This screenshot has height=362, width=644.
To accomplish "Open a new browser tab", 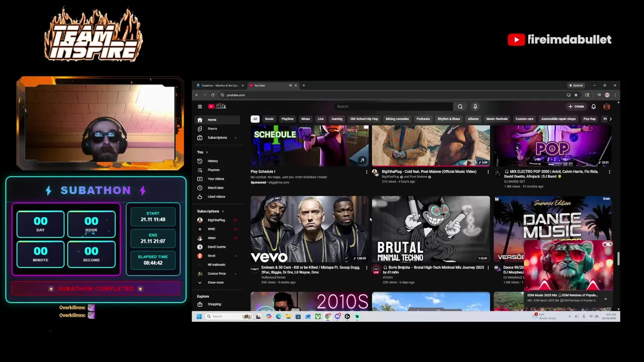I will pyautogui.click(x=303, y=85).
